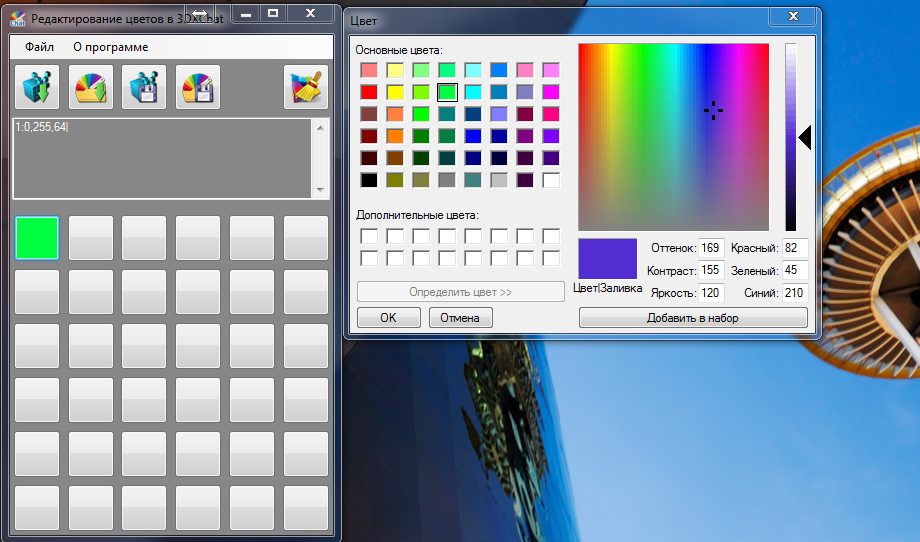Viewport: 920px width, 542px height.
Task: Select the bright cyan basic color
Action: coord(473,92)
